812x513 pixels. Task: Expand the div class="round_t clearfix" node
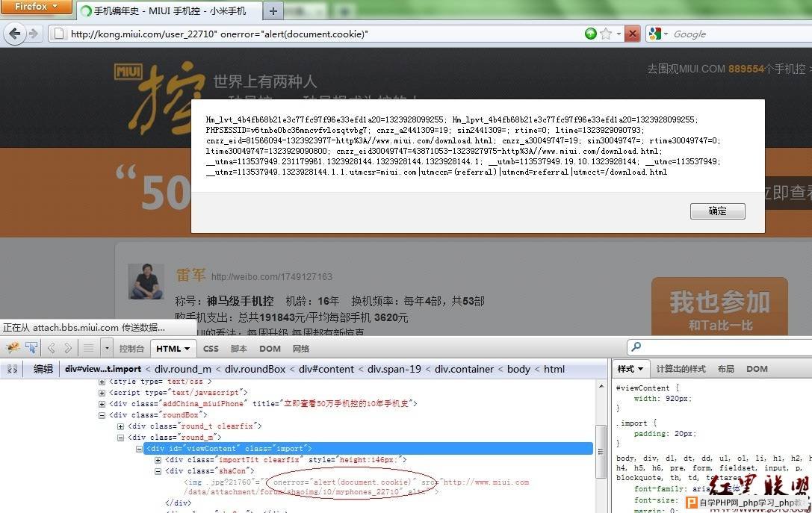[x=121, y=426]
